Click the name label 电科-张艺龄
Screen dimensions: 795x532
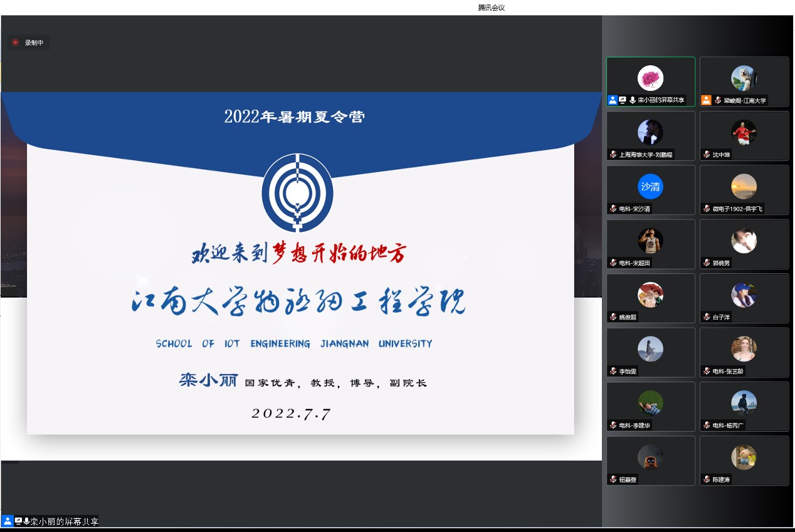click(x=727, y=371)
